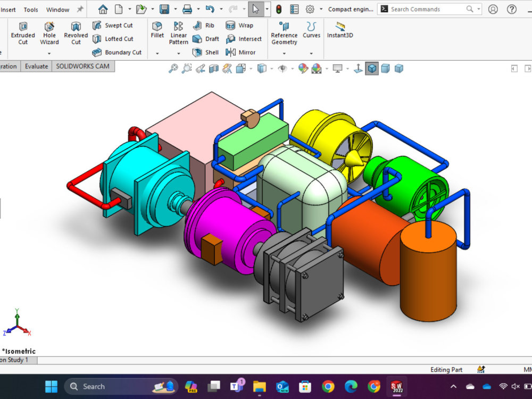Switch to the SOLIDWORKS CAM tab

(x=82, y=66)
